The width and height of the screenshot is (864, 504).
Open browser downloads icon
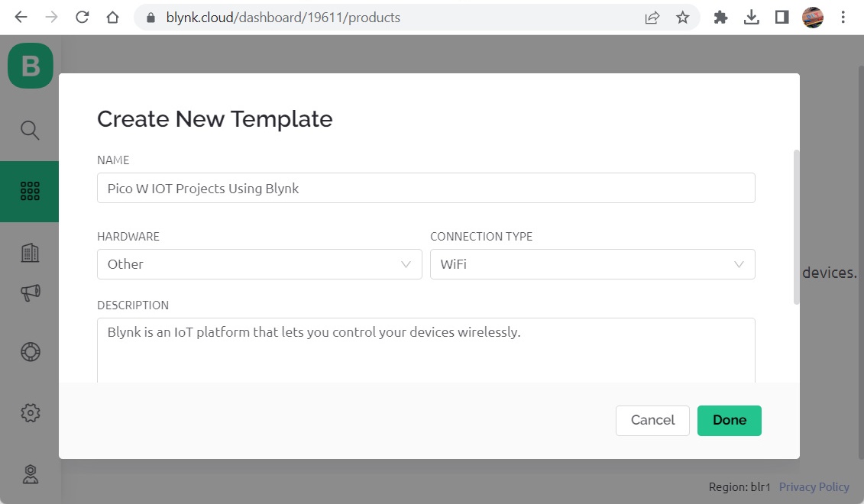pos(751,18)
